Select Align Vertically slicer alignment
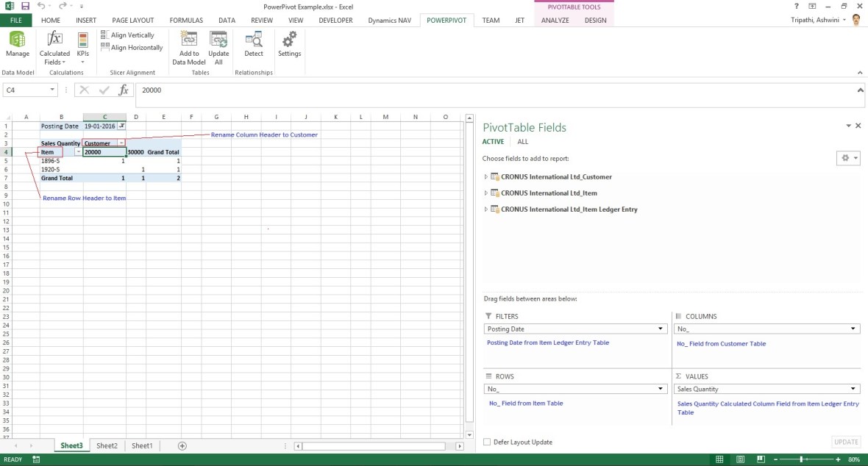 coord(131,35)
